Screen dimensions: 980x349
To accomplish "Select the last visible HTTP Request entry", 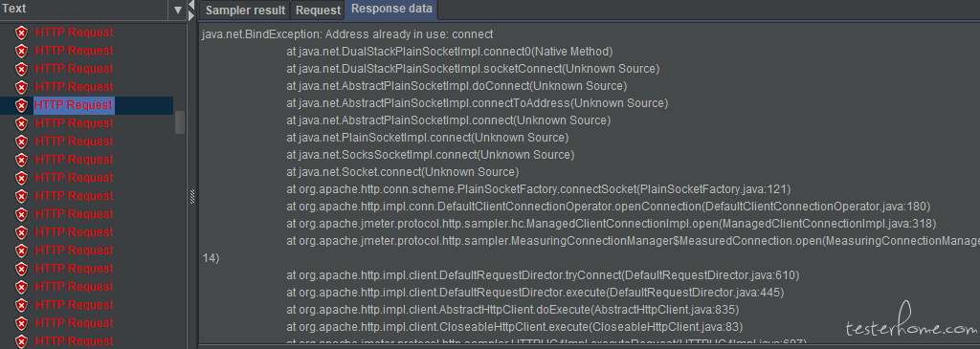I will [74, 341].
